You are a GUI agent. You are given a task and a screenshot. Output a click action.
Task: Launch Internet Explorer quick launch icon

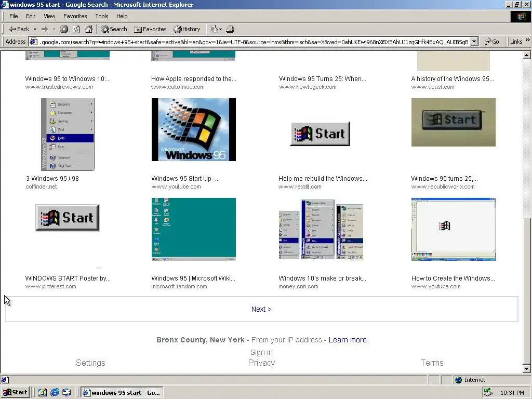(x=55, y=393)
